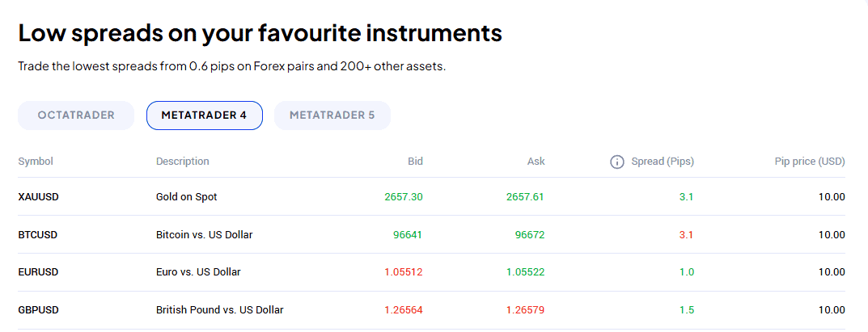Click the EURUSD spread value 1.0
868x332 pixels.
(687, 272)
